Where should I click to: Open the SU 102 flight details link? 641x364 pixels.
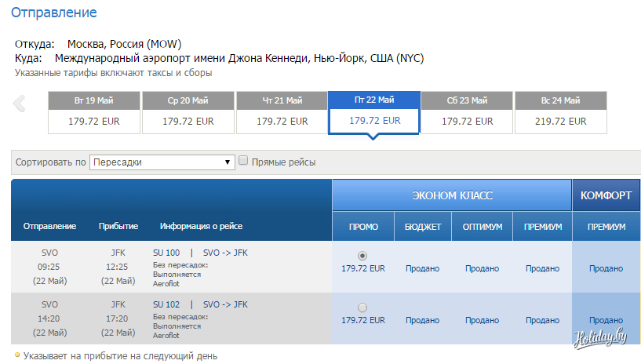point(166,304)
